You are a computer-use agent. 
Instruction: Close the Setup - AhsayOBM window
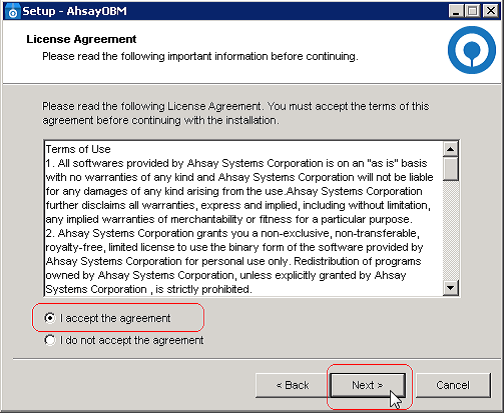(491, 11)
